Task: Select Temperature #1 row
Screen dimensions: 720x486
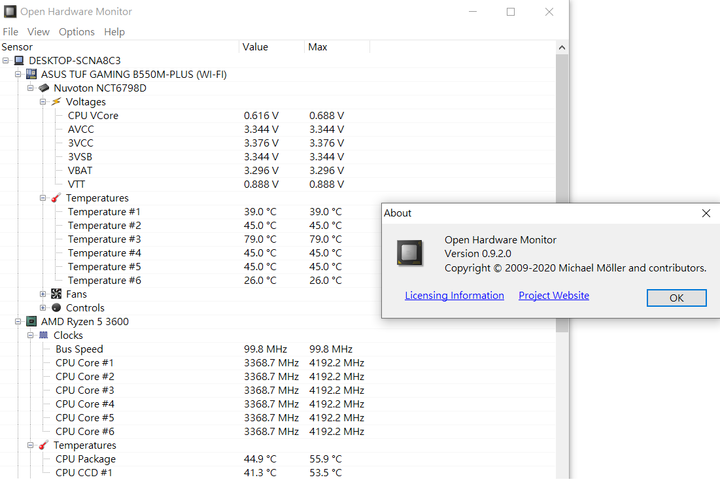Action: (x=191, y=212)
